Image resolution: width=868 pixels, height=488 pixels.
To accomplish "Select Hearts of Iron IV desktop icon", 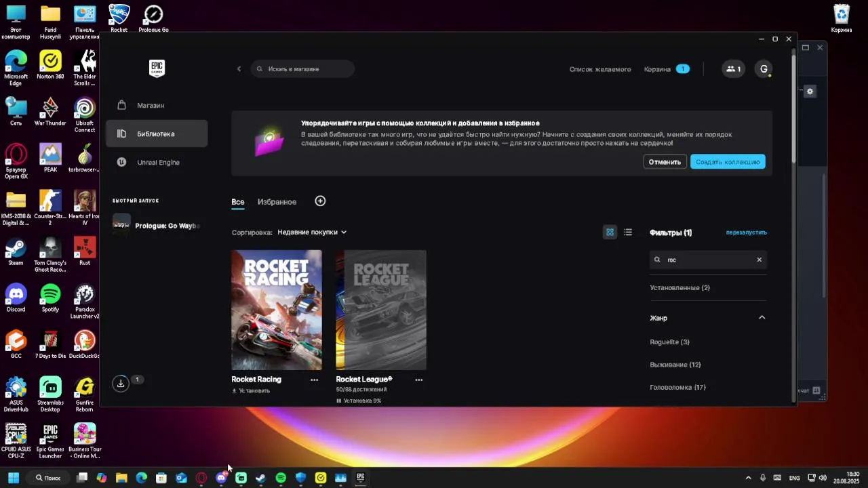I will (85, 208).
